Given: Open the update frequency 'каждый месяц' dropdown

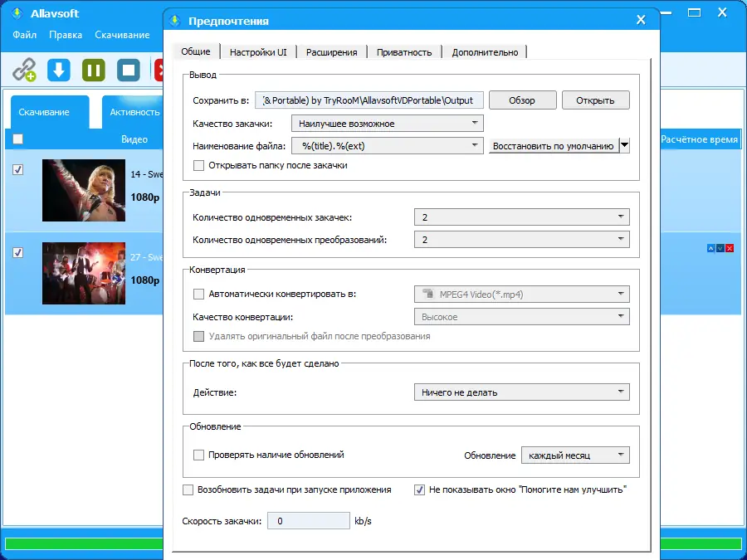Looking at the screenshot, I should [575, 455].
